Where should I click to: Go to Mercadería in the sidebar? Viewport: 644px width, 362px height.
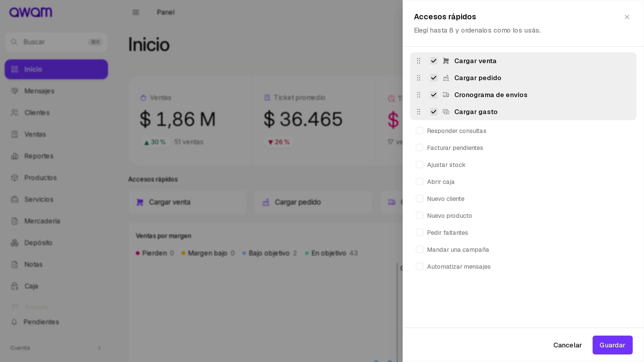tap(56, 221)
